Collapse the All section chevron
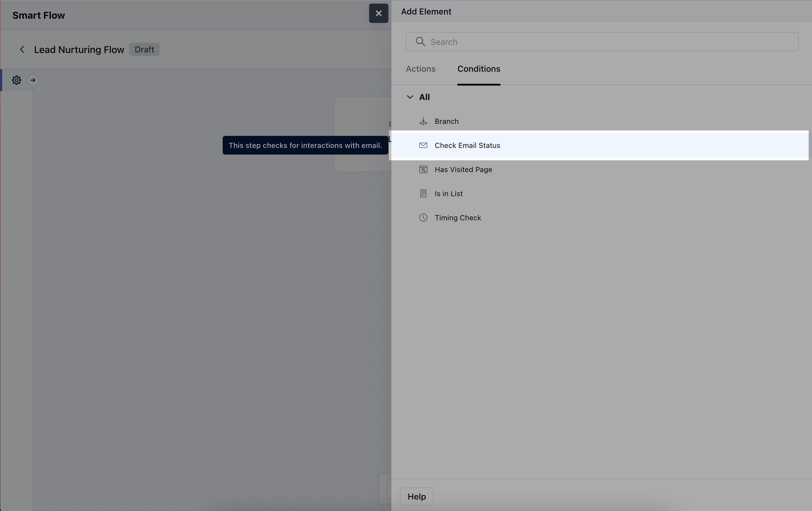812x511 pixels. click(410, 97)
